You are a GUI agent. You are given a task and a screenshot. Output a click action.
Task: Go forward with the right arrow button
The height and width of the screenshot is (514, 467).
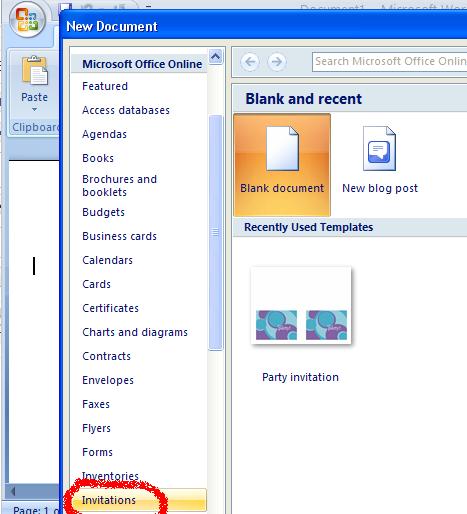tap(277, 62)
